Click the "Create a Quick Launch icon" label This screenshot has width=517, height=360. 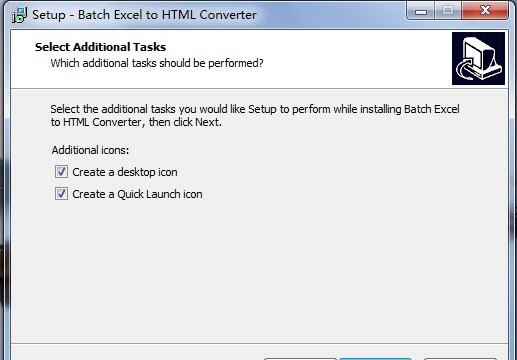click(x=137, y=194)
